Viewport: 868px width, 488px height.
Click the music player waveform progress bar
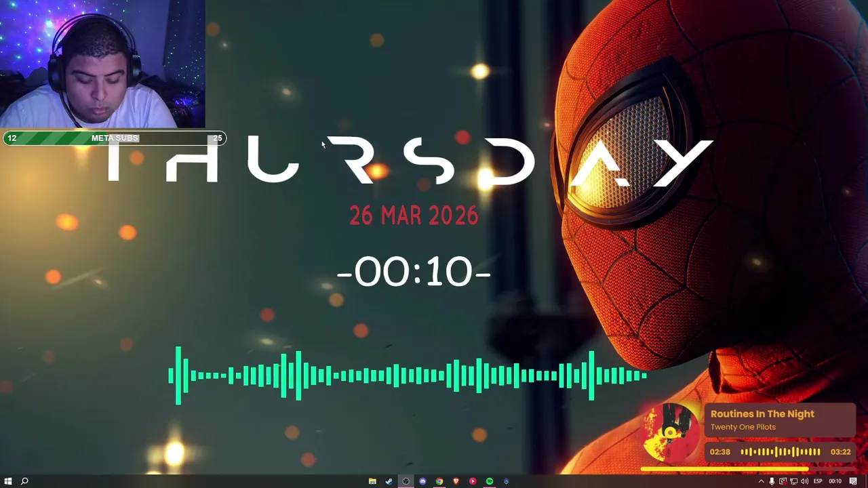coord(781,452)
